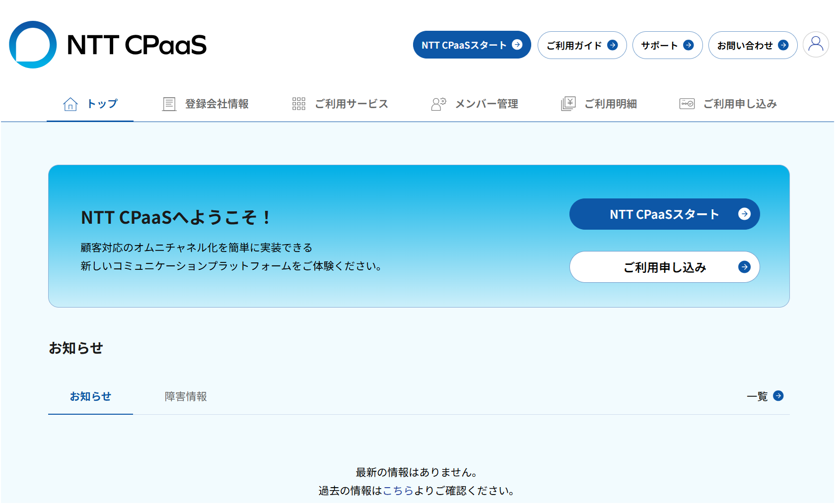The image size is (835, 504).
Task: Click the yen invoice icon for ご利用明細
Action: tap(568, 104)
